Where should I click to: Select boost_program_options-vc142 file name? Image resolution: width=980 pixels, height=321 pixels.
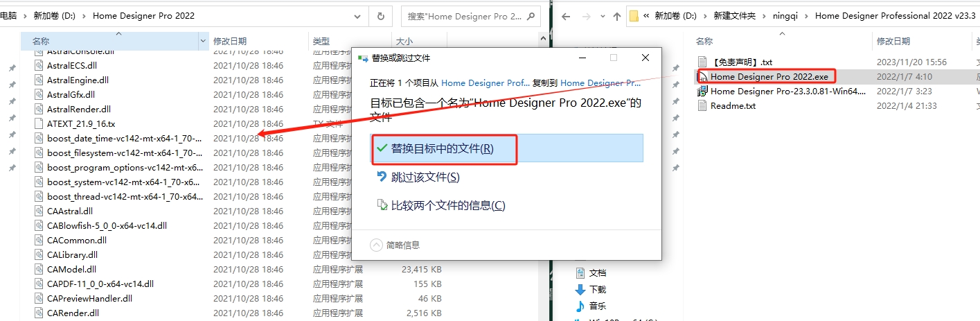click(125, 168)
